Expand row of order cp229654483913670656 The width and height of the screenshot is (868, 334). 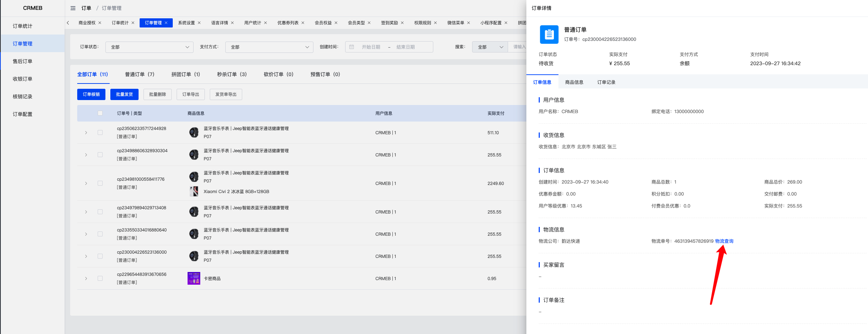[86, 278]
